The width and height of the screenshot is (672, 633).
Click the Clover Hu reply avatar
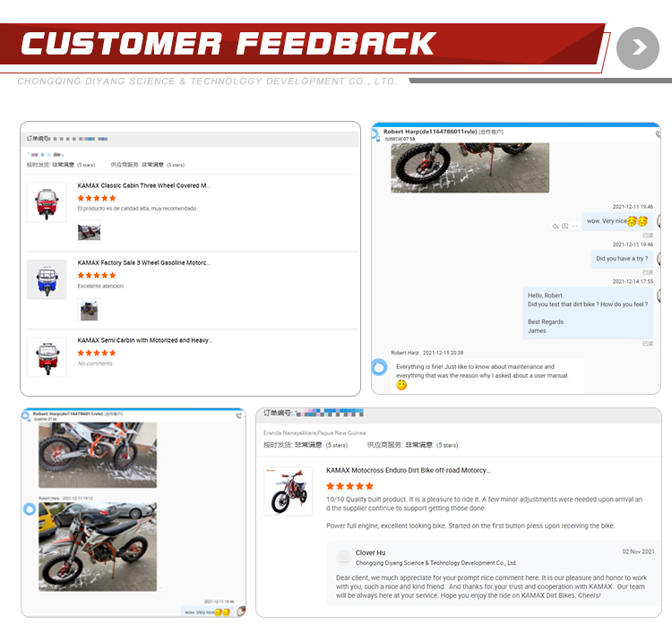(344, 558)
